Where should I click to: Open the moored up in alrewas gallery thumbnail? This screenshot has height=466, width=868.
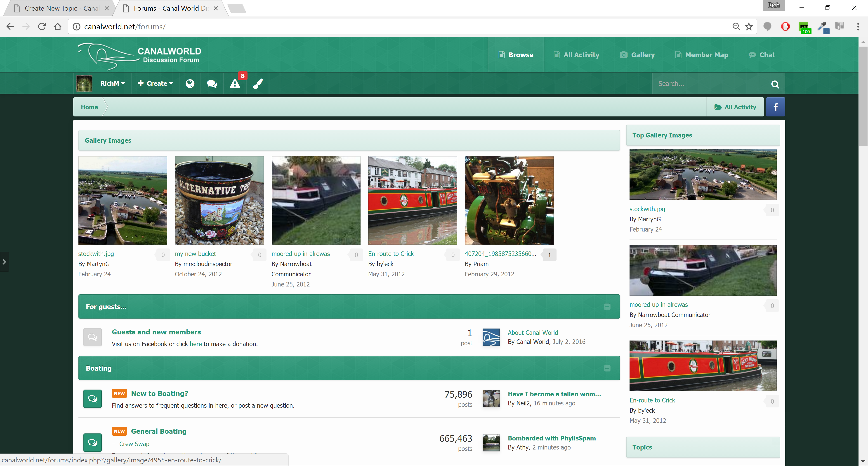pyautogui.click(x=316, y=200)
